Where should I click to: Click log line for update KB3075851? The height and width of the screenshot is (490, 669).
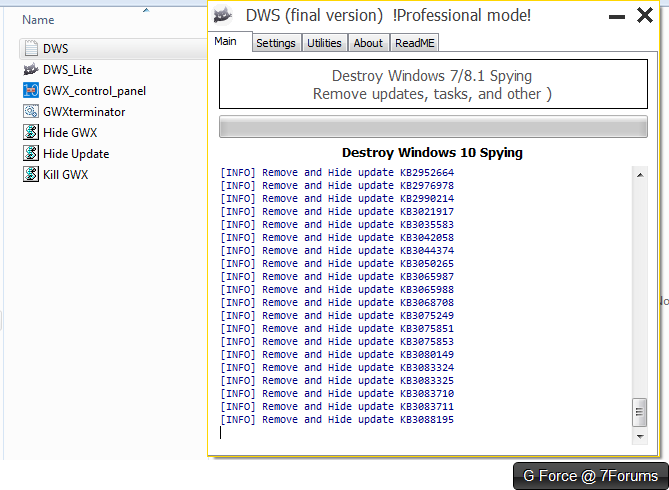(337, 329)
